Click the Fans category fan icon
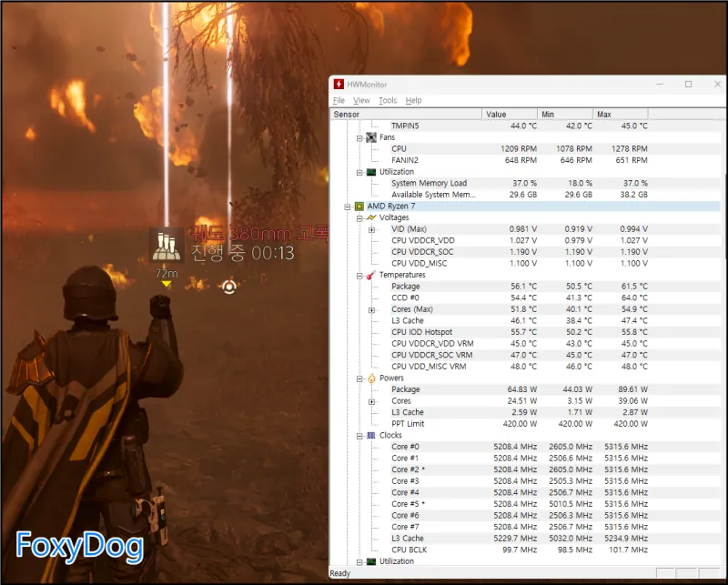The height and width of the screenshot is (585, 728). click(371, 137)
